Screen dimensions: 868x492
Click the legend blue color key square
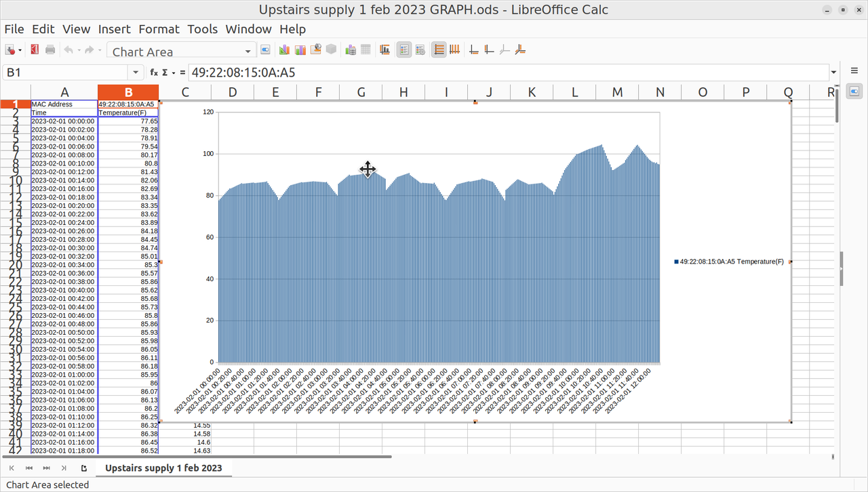(676, 262)
